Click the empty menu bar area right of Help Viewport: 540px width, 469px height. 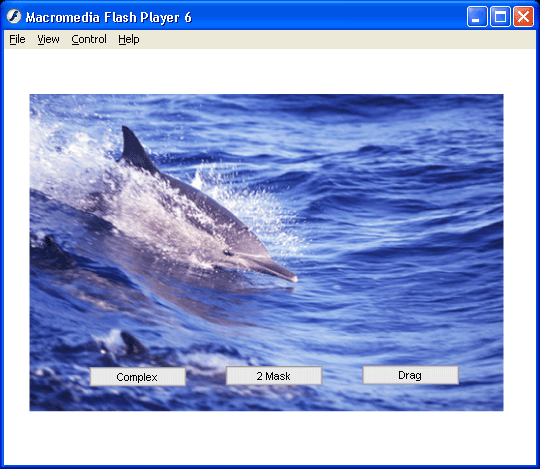[338, 39]
